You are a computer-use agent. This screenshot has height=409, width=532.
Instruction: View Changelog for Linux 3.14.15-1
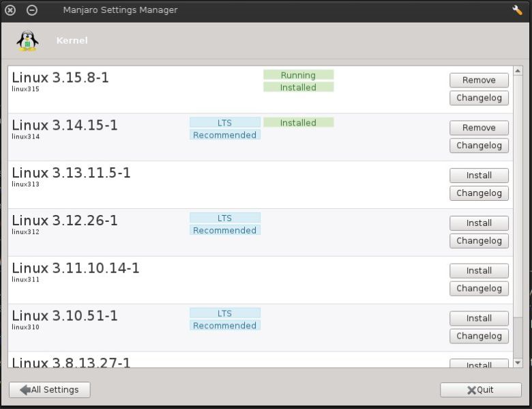point(479,145)
